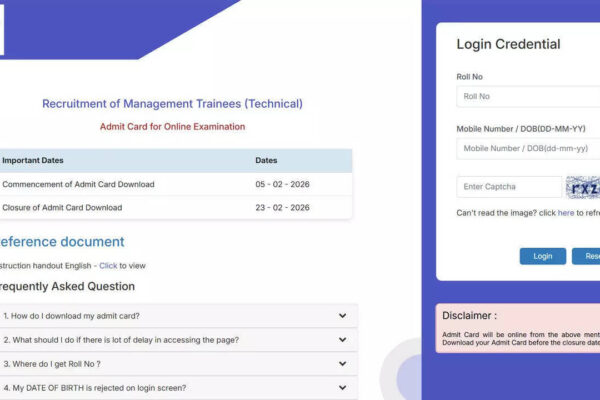The height and width of the screenshot is (400, 600).
Task: Click the Enter Captcha field
Action: [x=509, y=187]
